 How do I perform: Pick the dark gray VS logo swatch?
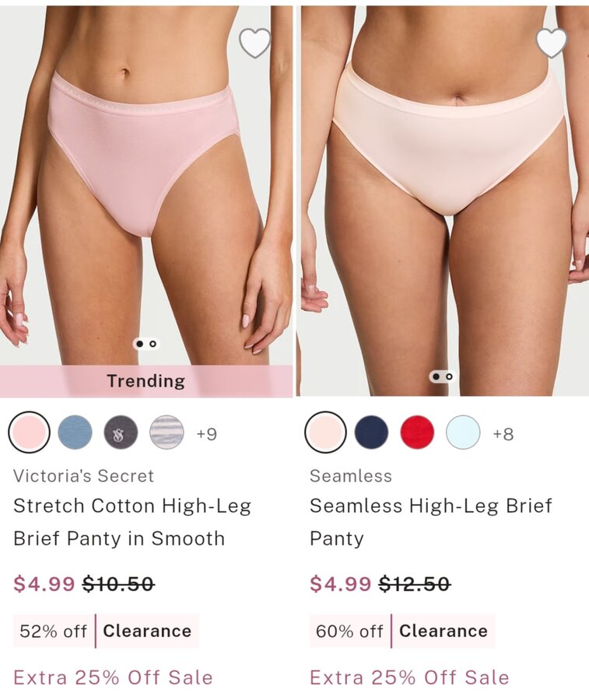click(x=121, y=432)
